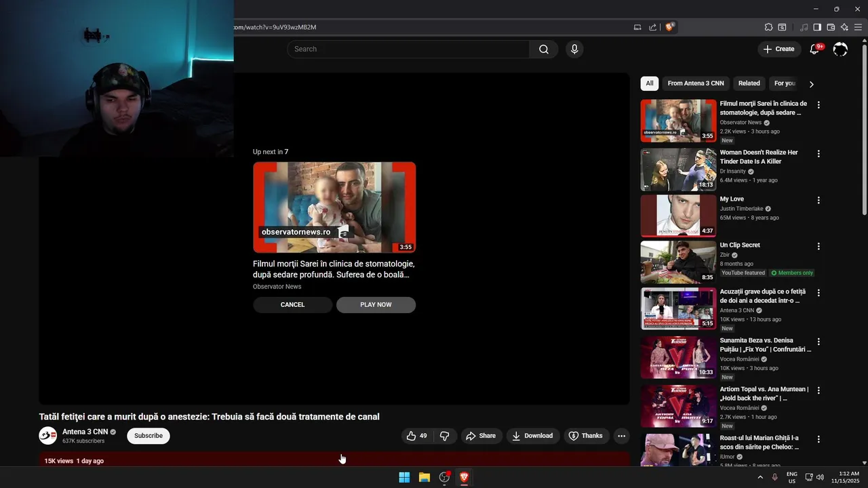Dislike the video with thumbs down
This screenshot has width=868, height=488.
(x=445, y=436)
